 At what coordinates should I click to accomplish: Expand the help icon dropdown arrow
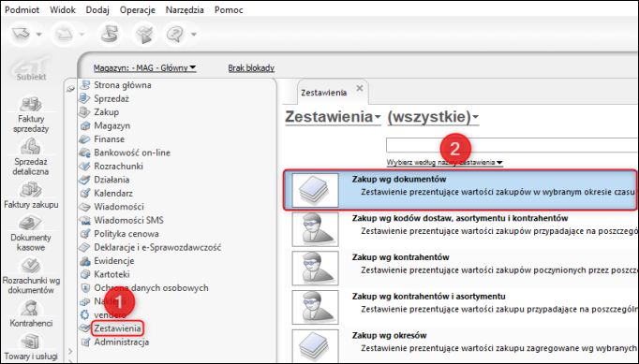pos(194,35)
